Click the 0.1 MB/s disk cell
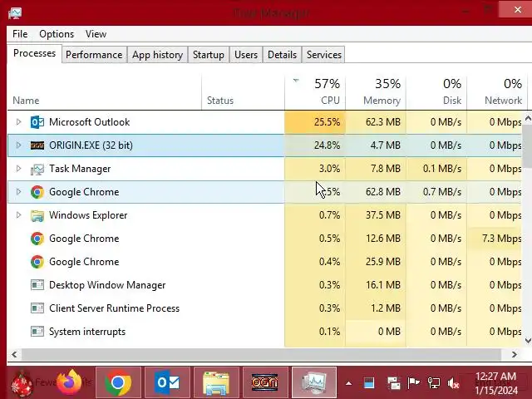 (x=436, y=169)
